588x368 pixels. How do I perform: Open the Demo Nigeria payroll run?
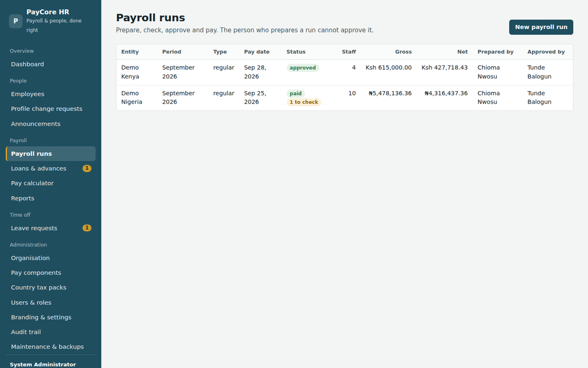tap(344, 98)
